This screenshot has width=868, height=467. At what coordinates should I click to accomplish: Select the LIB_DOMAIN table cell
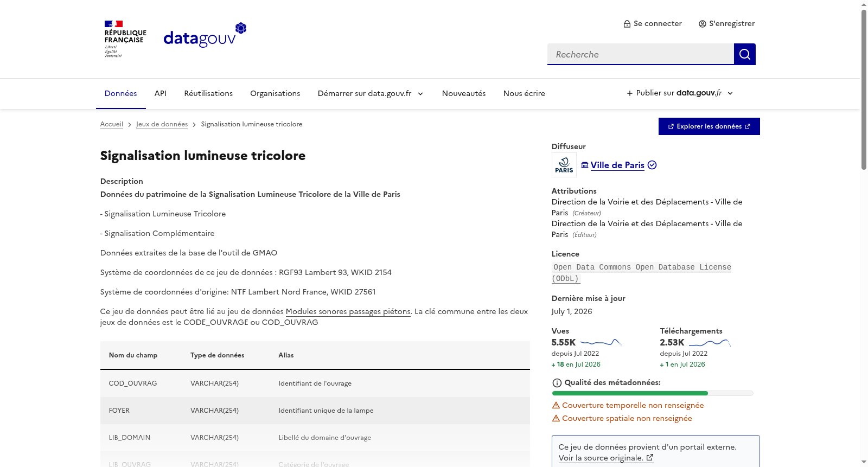point(130,438)
